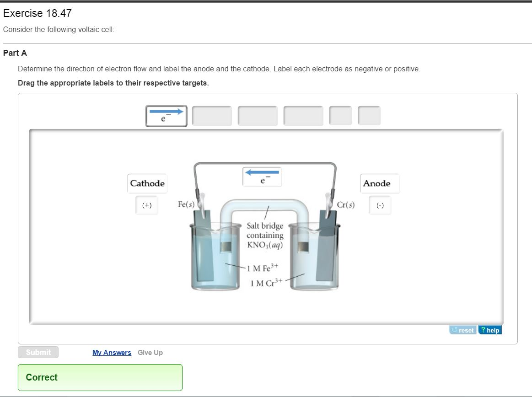Click the second empty label slot
532x397 pixels.
click(x=258, y=116)
